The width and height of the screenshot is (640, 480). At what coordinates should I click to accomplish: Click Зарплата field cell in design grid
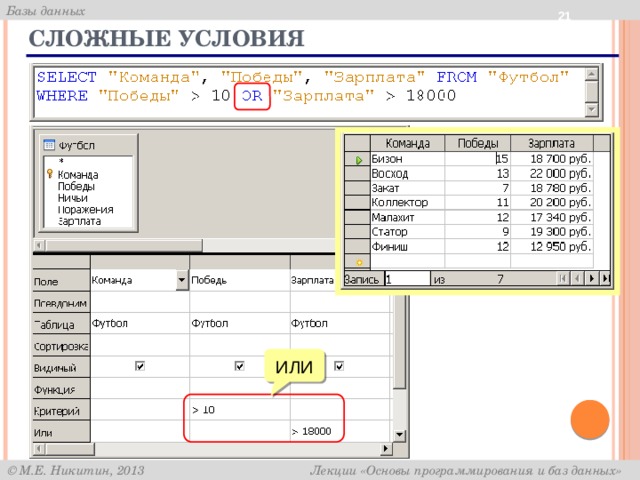313,280
